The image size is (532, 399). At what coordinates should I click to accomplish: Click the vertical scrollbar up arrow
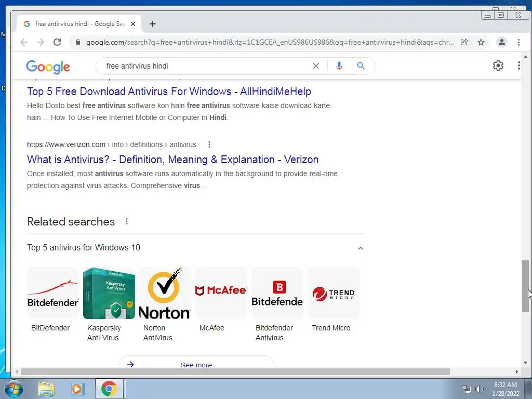(x=525, y=57)
